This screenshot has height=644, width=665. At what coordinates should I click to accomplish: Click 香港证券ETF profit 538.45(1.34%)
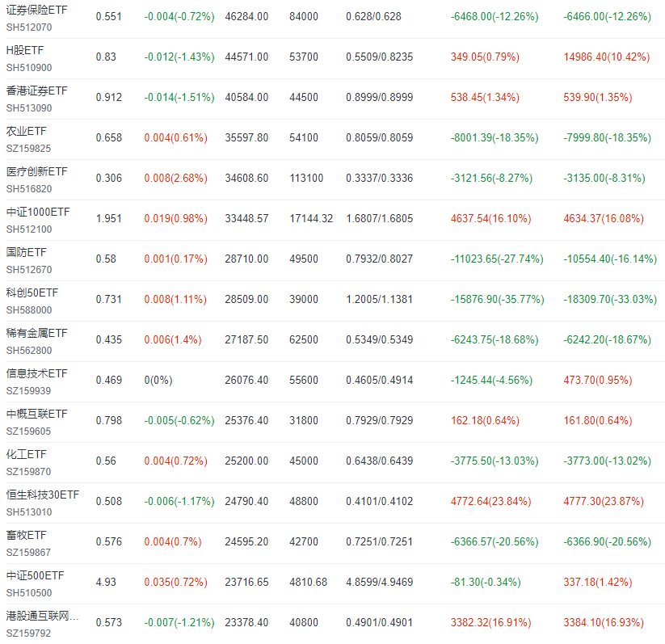click(x=485, y=97)
